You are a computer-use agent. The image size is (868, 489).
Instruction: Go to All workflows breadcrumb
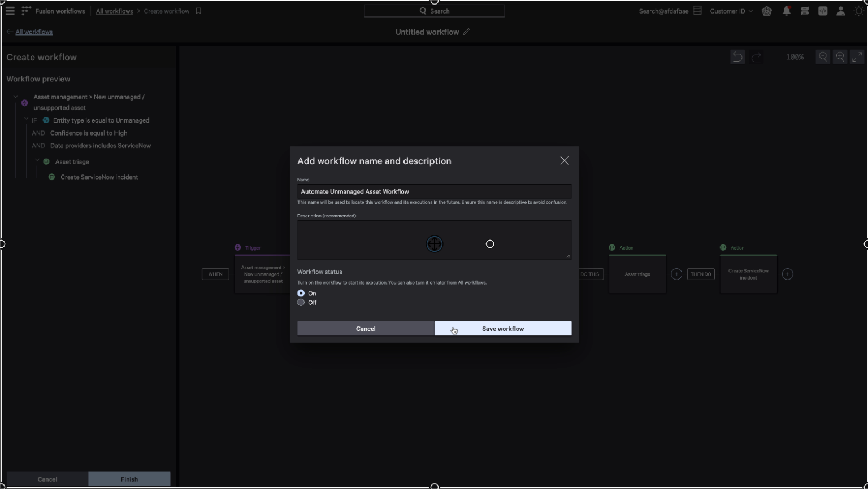pos(114,11)
